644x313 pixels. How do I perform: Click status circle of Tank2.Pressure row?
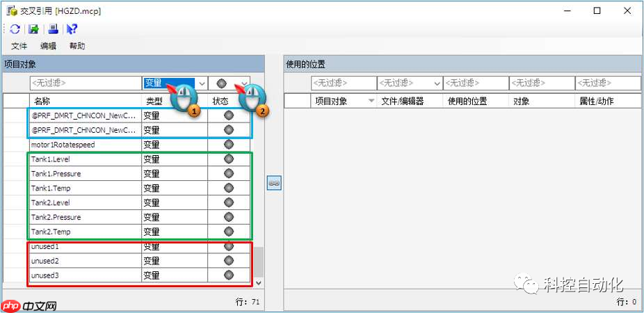[x=229, y=217]
